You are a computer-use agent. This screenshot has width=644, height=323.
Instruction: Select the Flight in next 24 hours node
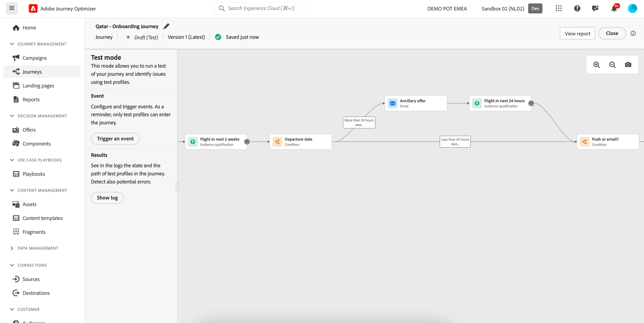click(x=500, y=103)
